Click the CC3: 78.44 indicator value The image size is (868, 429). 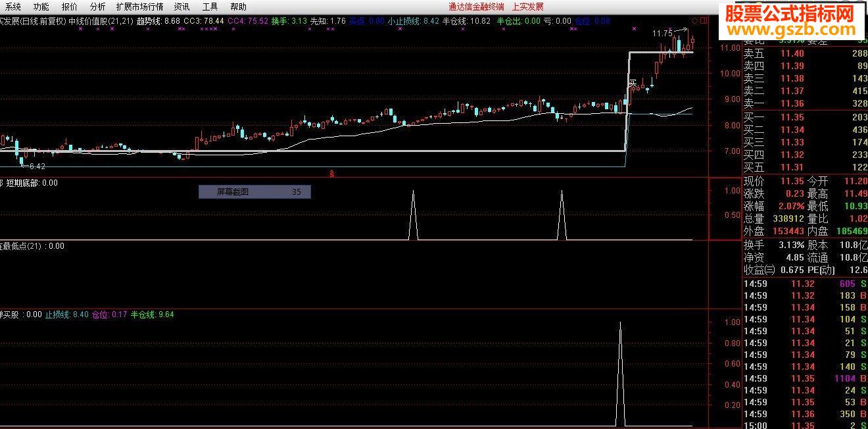204,21
